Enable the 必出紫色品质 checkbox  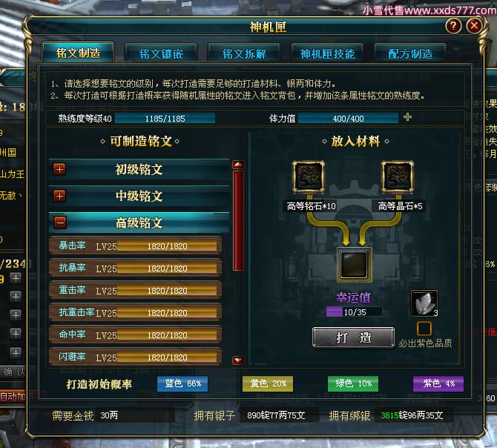[424, 329]
